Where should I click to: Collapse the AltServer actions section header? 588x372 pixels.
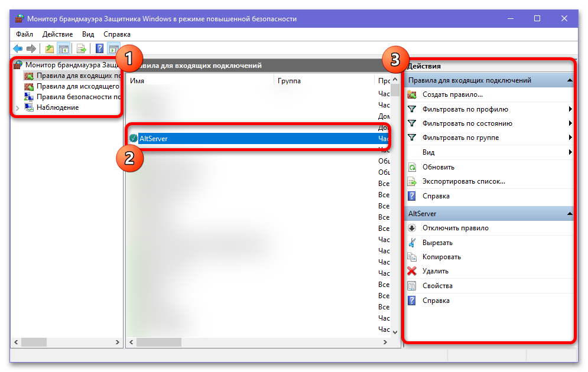(570, 214)
